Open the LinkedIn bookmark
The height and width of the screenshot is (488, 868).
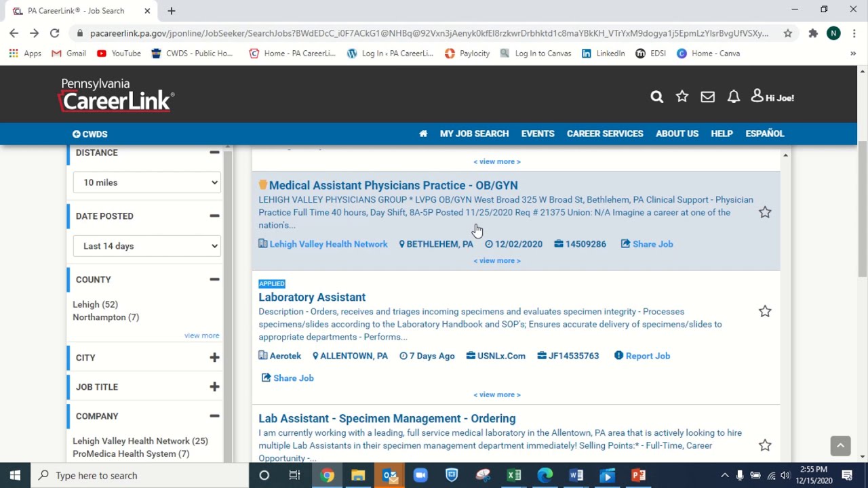pyautogui.click(x=603, y=53)
